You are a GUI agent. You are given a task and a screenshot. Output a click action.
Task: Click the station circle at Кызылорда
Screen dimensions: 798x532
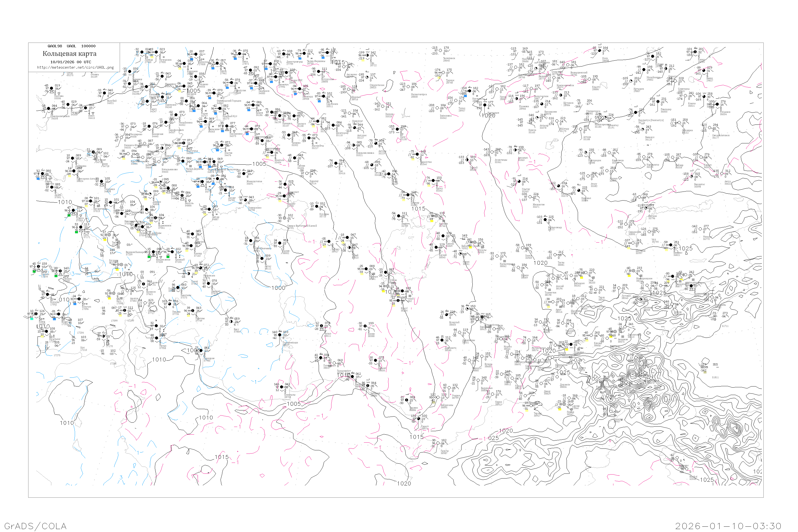click(497, 256)
